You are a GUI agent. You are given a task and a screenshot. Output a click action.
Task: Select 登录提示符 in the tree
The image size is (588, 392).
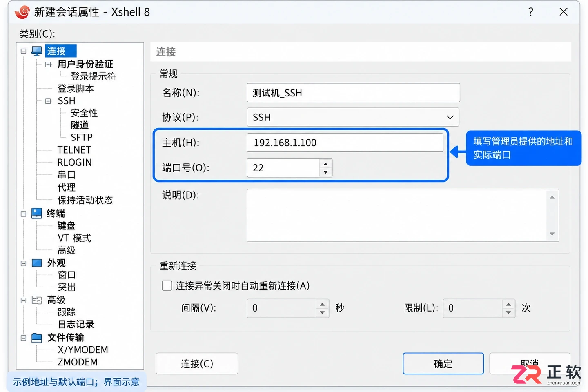click(x=93, y=76)
